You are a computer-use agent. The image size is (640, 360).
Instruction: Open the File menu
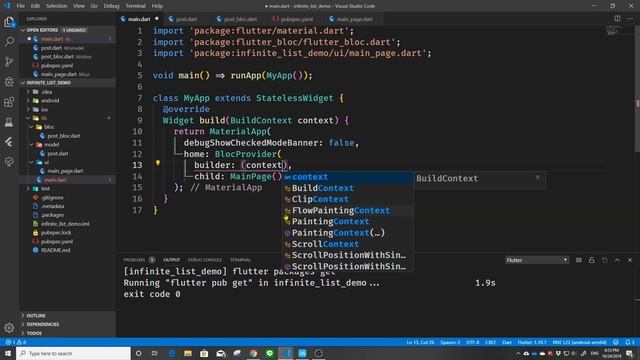[20, 6]
